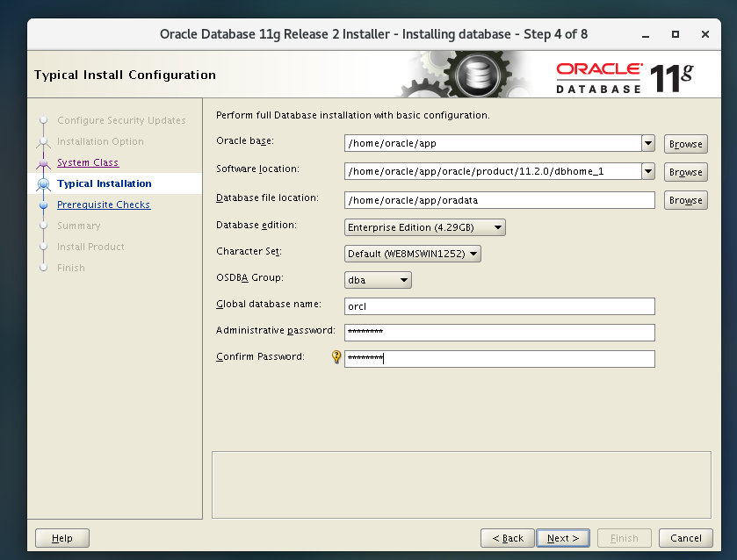The image size is (737, 560).
Task: Click the password hint lightbulb icon
Action: pos(336,356)
